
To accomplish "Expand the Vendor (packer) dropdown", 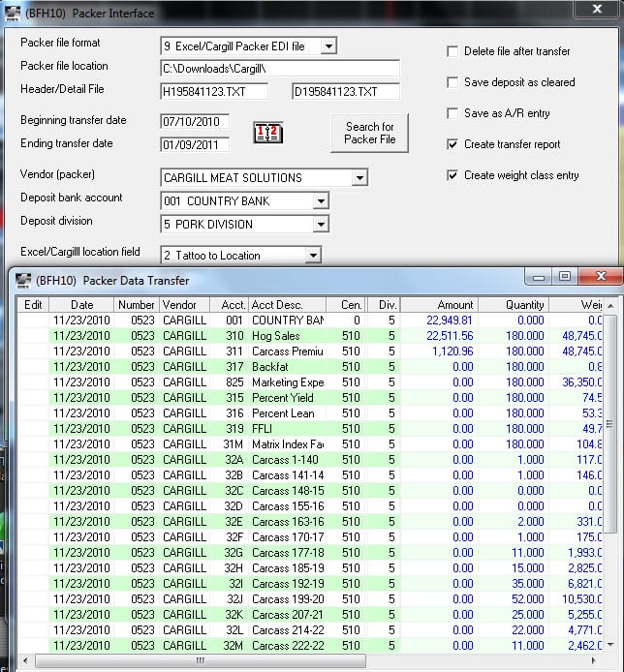I will click(359, 177).
